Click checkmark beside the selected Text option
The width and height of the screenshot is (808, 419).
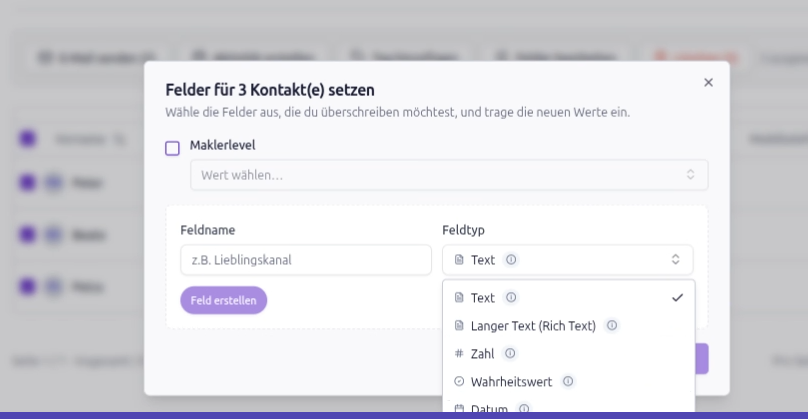coord(677,297)
